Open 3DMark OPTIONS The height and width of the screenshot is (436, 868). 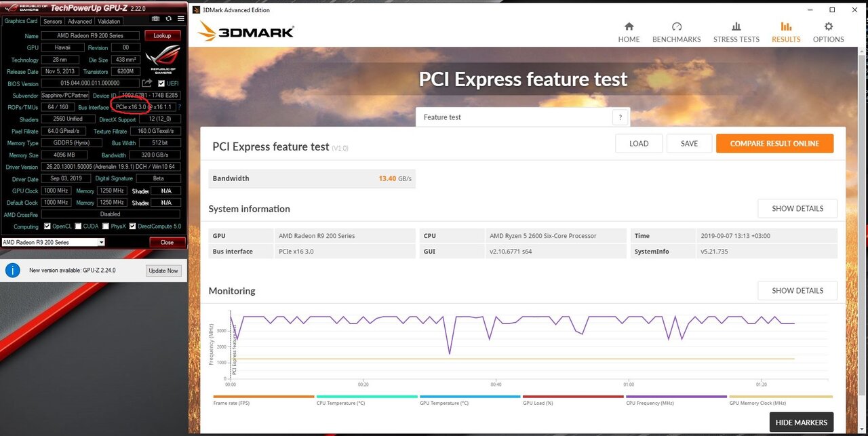click(829, 32)
